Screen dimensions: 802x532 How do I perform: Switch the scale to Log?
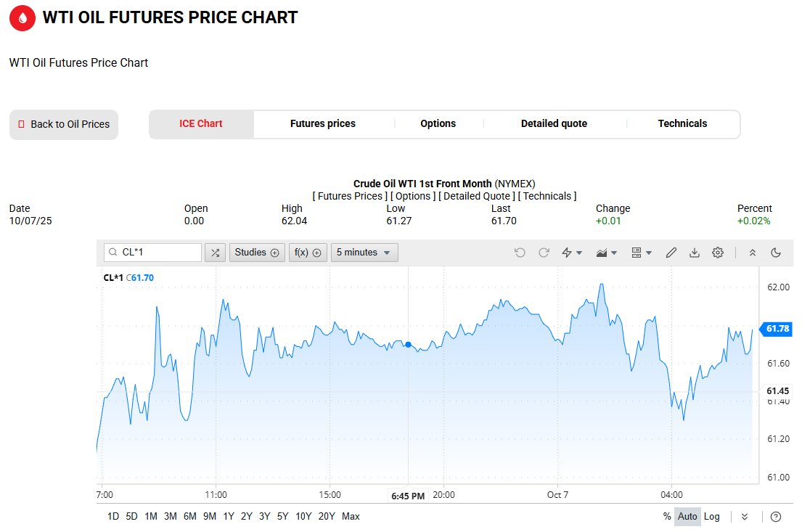click(712, 517)
